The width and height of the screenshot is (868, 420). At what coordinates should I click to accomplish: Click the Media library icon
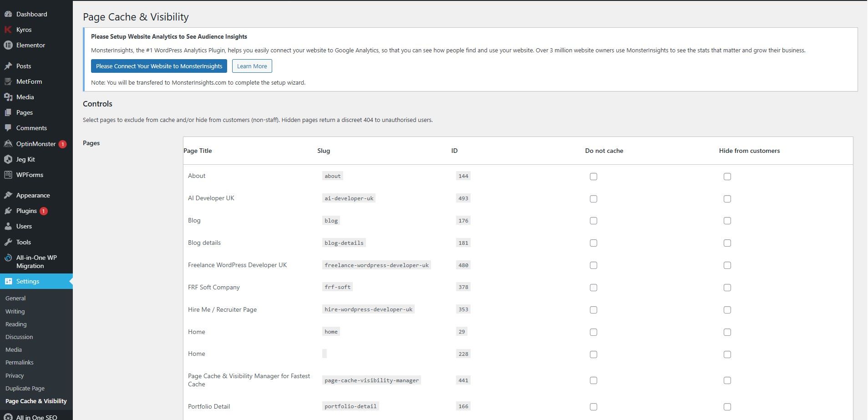coord(8,97)
